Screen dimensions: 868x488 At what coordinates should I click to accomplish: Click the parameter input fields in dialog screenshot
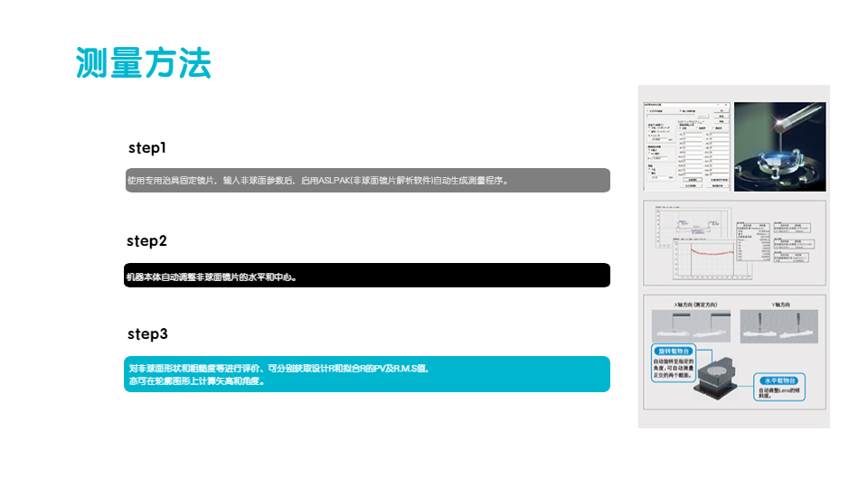point(703,149)
